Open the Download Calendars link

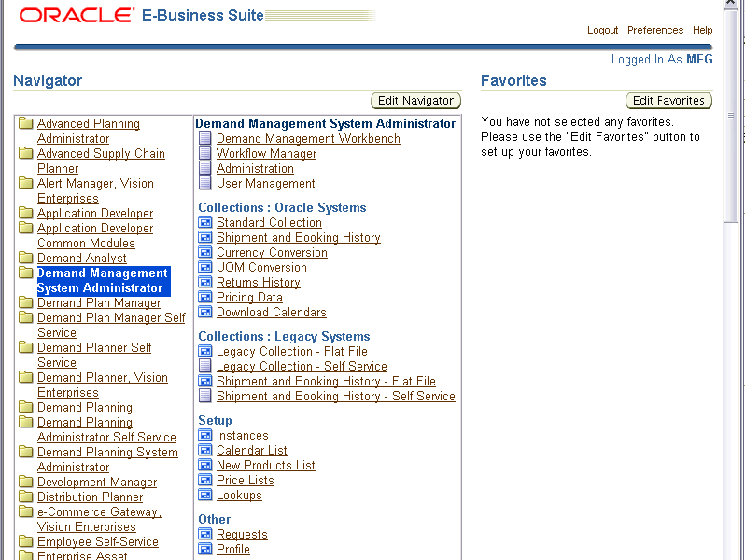(x=272, y=312)
